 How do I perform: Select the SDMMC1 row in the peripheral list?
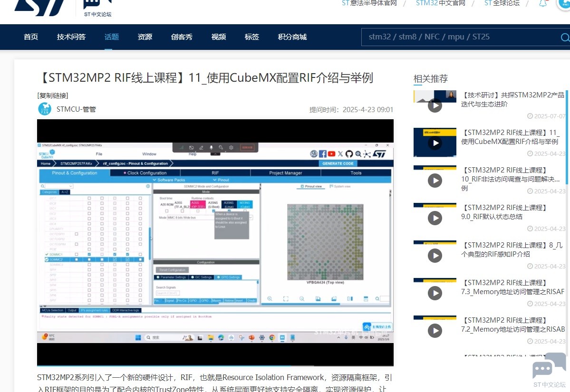coord(94,254)
